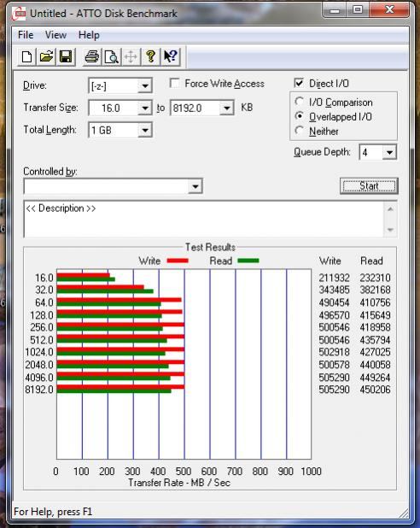420x528 pixels.
Task: Click read value 410756
Action: 376,302
